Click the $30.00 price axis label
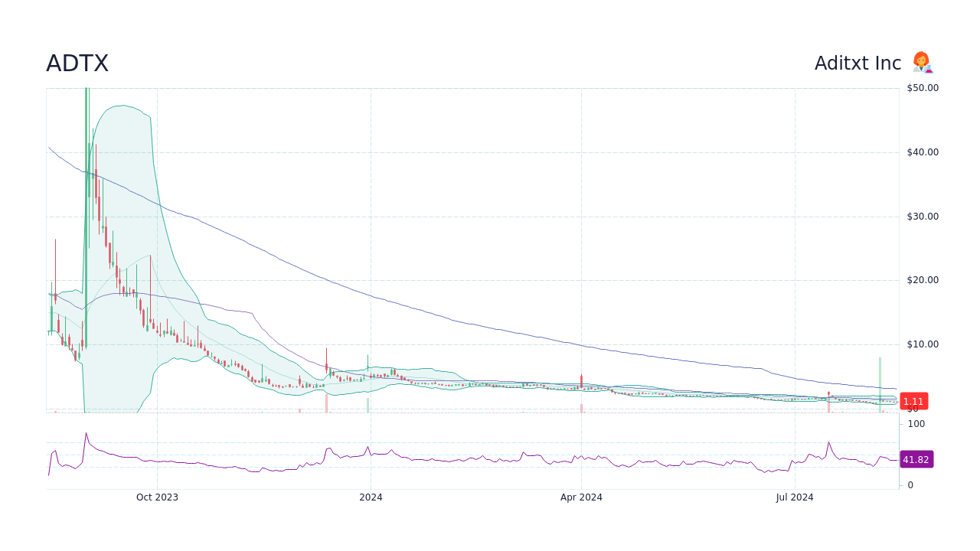Image resolution: width=980 pixels, height=551 pixels. coord(923,217)
